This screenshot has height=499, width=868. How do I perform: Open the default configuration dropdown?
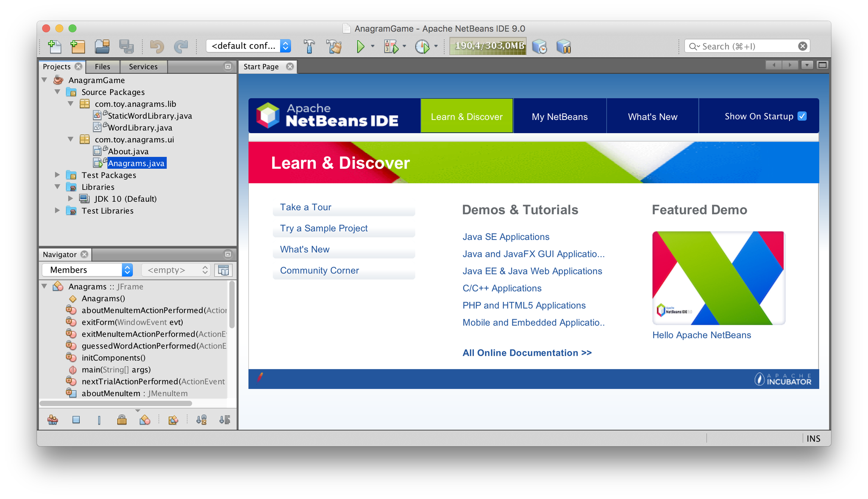coord(286,46)
